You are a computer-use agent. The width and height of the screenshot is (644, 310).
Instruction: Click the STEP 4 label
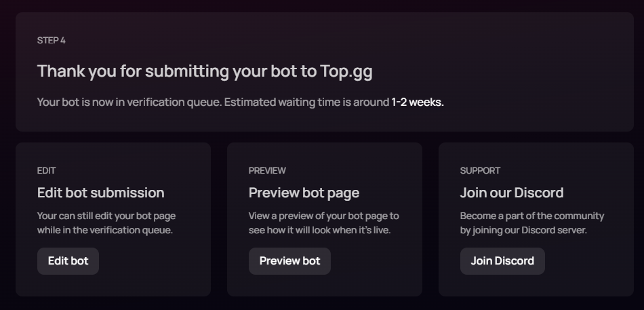[52, 41]
